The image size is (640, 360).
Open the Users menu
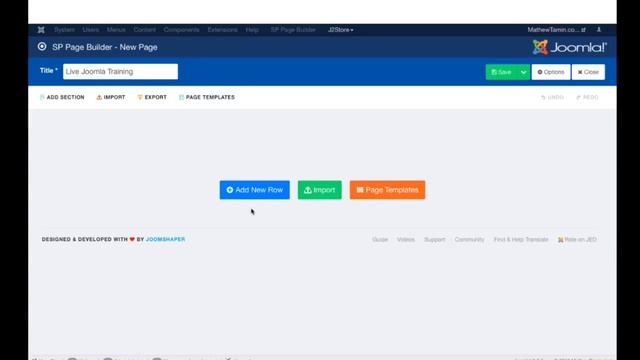tap(91, 30)
